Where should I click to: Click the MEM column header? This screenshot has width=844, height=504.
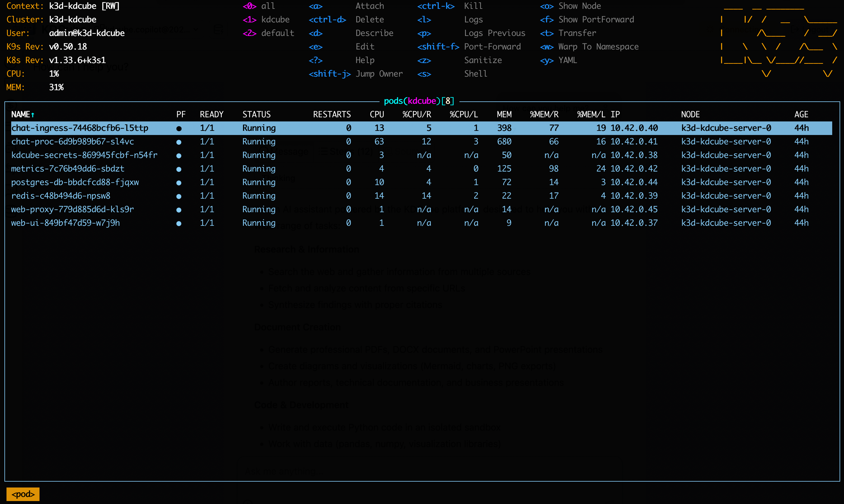pos(504,114)
